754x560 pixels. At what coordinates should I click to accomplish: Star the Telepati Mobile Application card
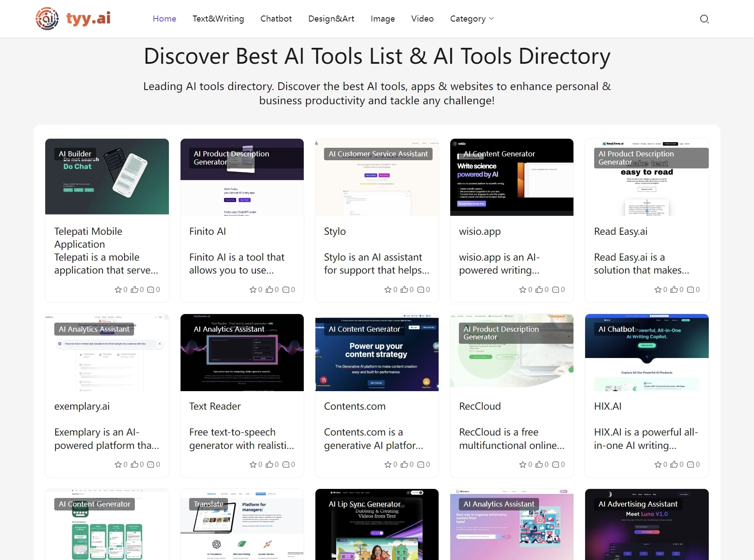tap(118, 290)
